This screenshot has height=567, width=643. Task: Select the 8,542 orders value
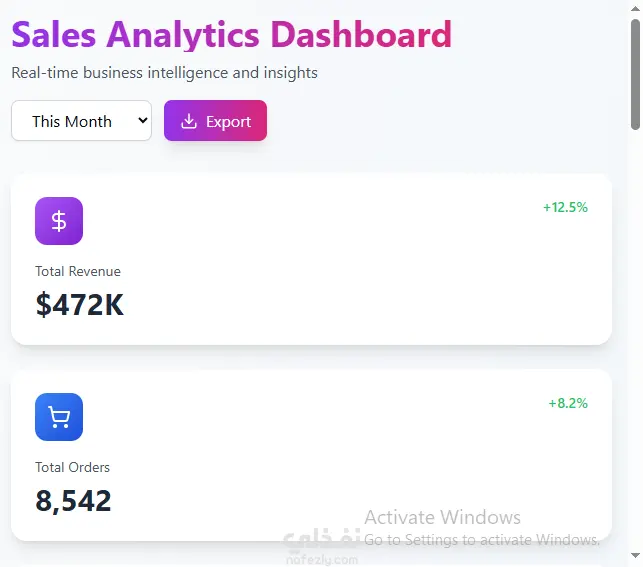(73, 500)
